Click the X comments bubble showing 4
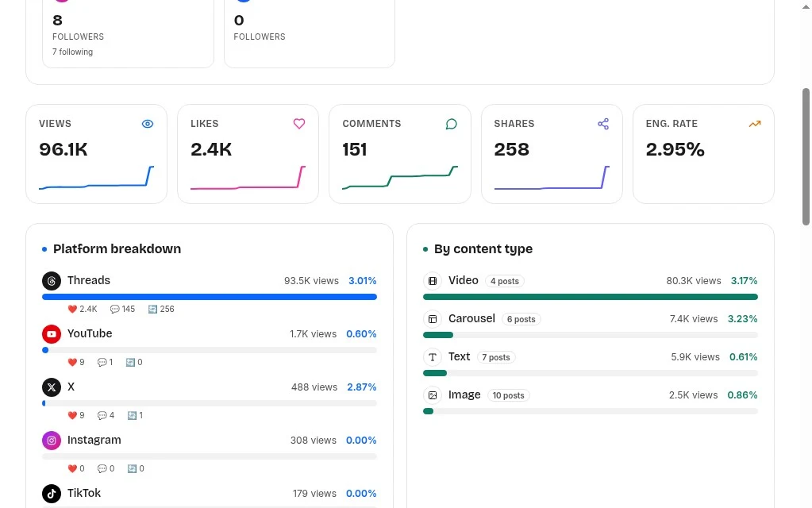This screenshot has width=812, height=508. [x=102, y=415]
